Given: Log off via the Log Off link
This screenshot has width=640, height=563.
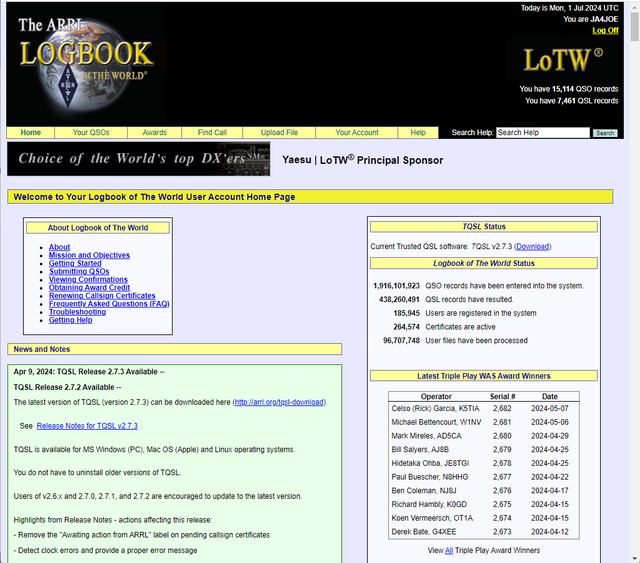Looking at the screenshot, I should pyautogui.click(x=605, y=31).
